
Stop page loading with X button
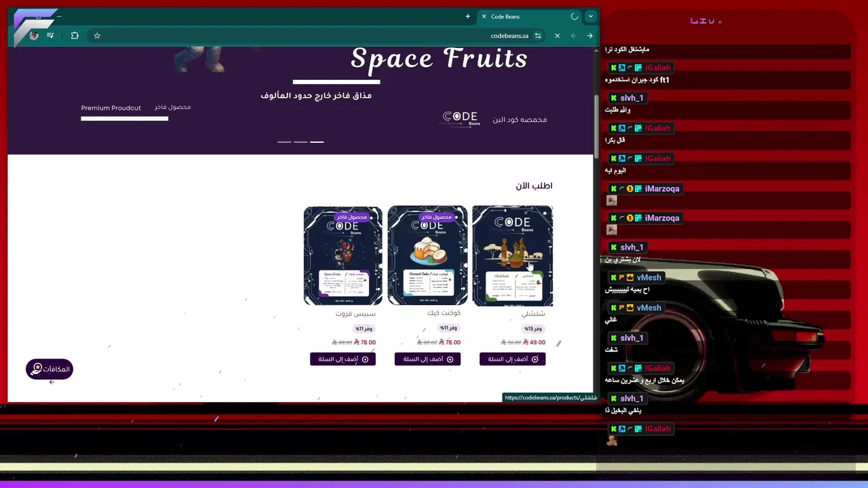(557, 36)
